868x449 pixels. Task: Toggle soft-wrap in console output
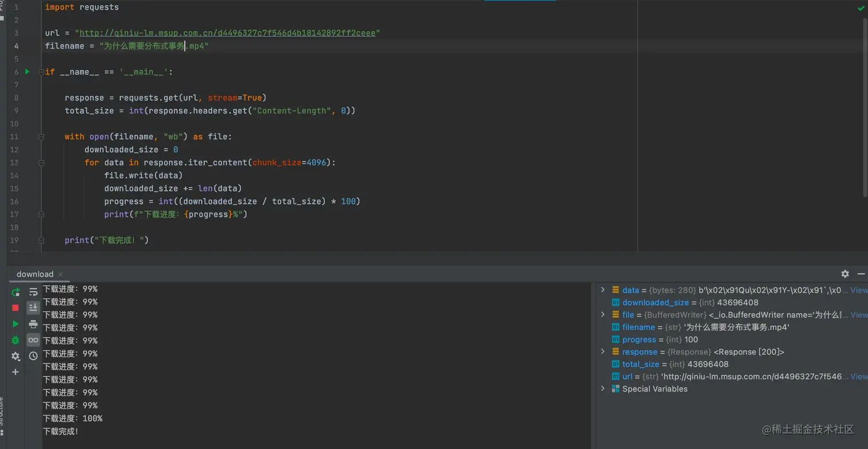tap(33, 292)
